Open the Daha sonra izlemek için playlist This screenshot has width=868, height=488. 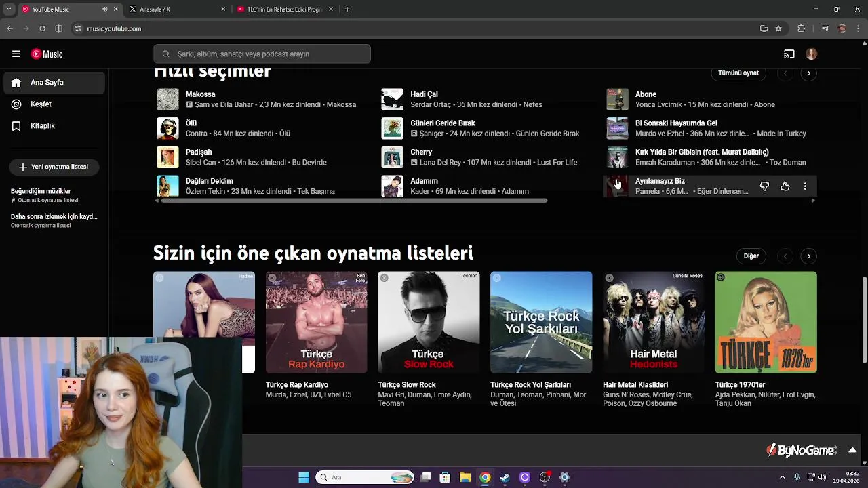54,220
